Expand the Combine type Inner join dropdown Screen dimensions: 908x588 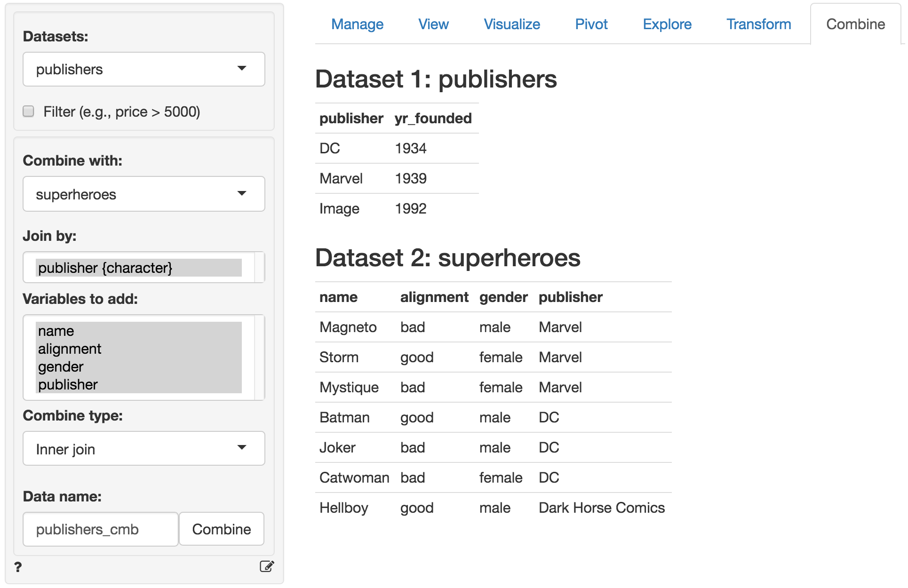click(143, 449)
